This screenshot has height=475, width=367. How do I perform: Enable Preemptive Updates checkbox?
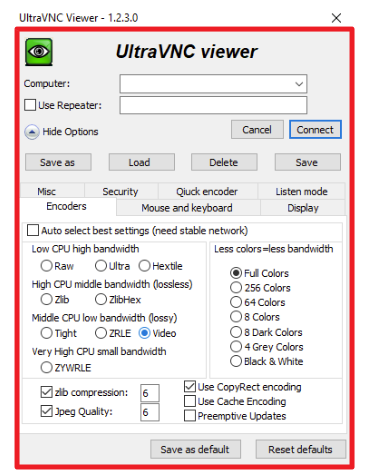click(190, 416)
